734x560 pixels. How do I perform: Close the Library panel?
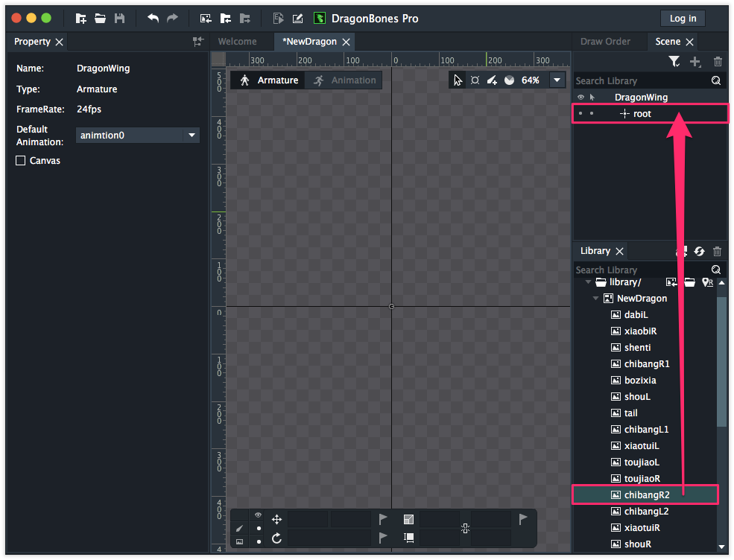(x=619, y=251)
